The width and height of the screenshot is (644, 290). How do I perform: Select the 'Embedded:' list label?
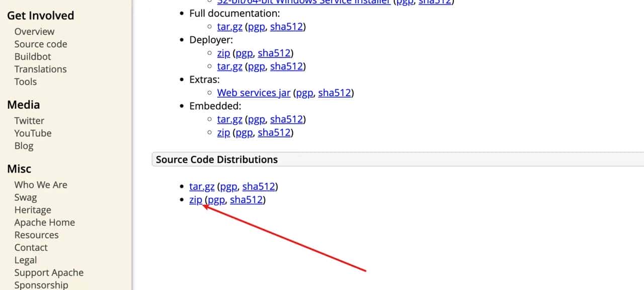216,106
